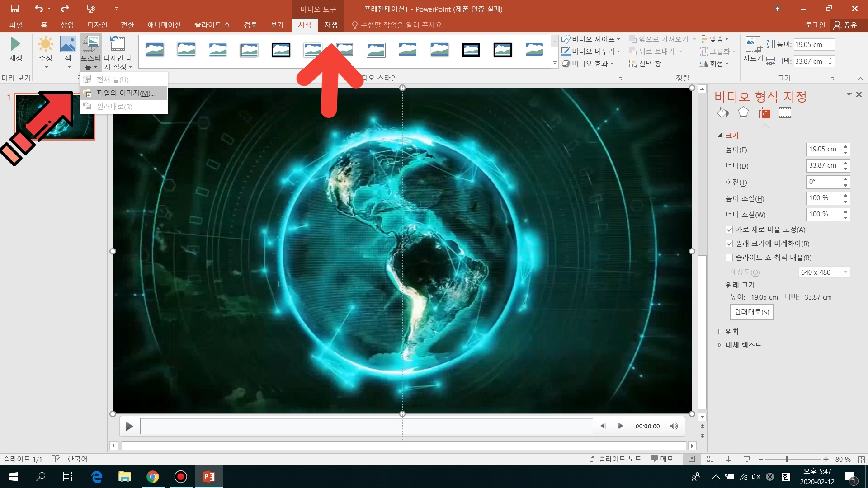
Task: Click the 자르기 crop tool
Action: (x=753, y=49)
